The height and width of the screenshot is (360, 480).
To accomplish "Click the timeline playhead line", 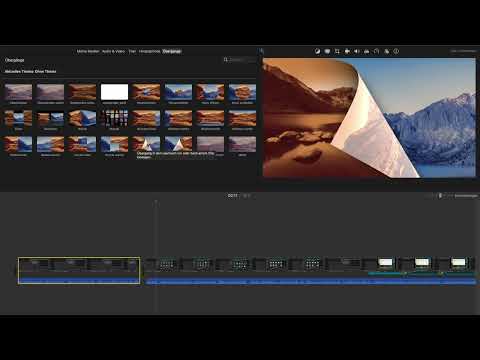I will coord(156,257).
